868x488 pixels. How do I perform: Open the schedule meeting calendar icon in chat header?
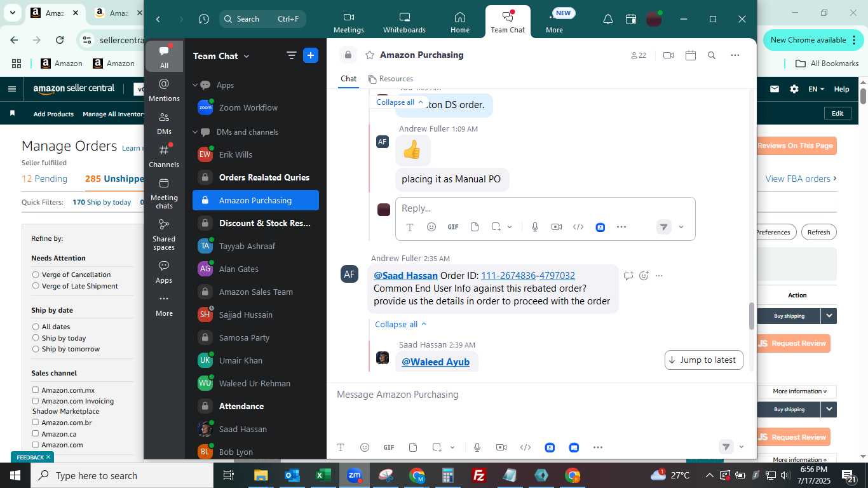(691, 55)
